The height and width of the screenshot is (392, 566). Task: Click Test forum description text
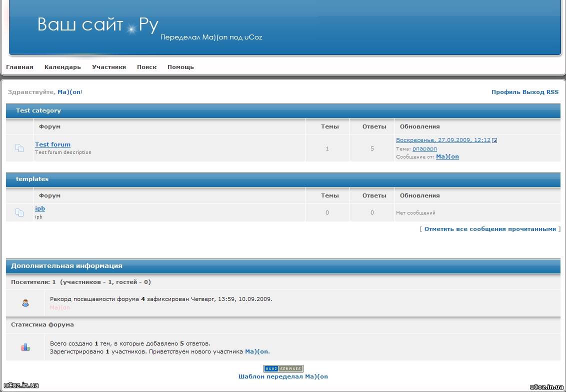tap(63, 152)
